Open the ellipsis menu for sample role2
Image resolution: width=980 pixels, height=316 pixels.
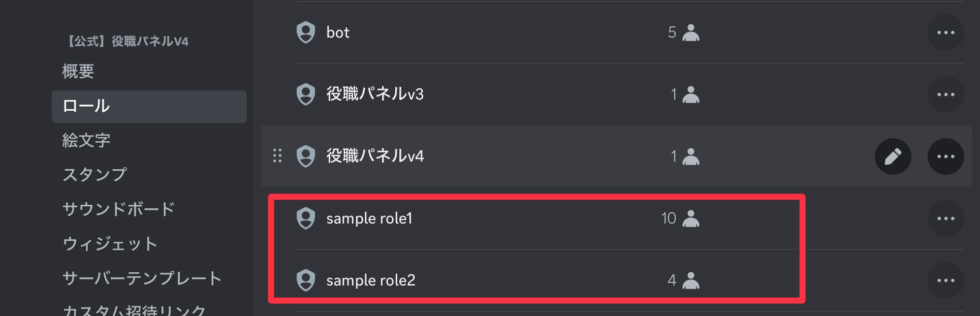point(946,281)
